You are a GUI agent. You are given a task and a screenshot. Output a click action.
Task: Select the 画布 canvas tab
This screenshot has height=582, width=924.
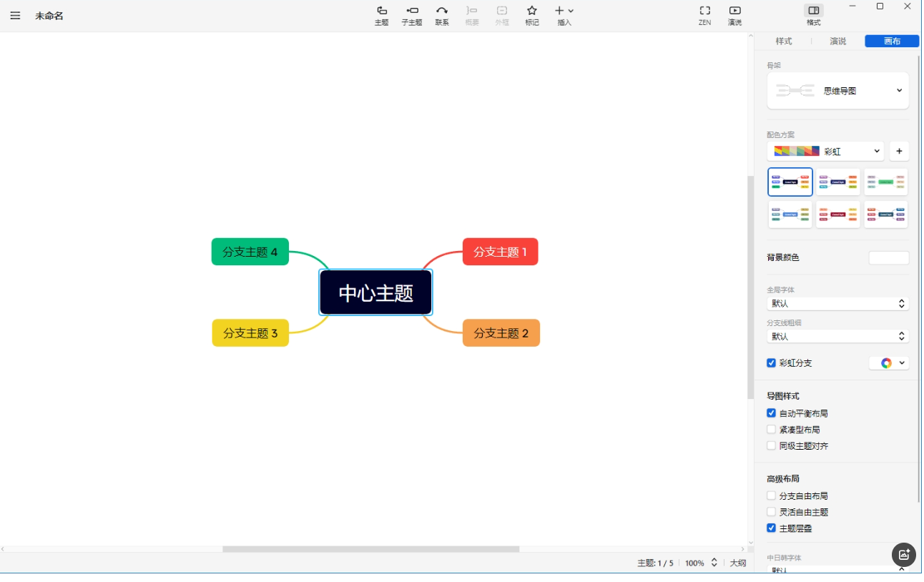click(892, 41)
